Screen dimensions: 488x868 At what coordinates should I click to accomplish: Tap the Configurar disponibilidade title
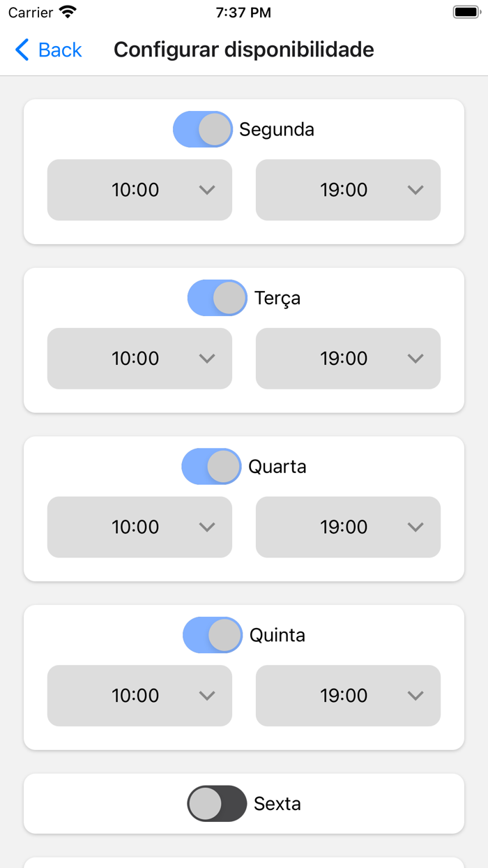pos(244,50)
